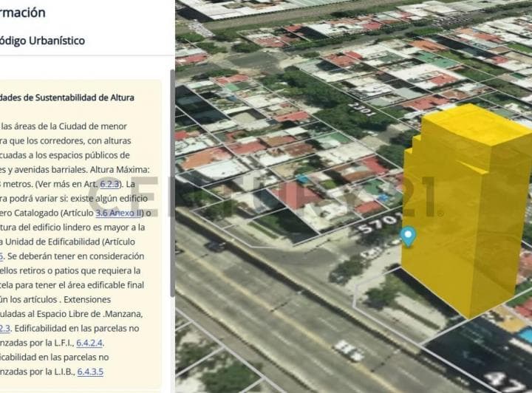Viewport: 532px width, 393px height.
Task: Click the 5701 parcel label on map
Action: click(379, 222)
